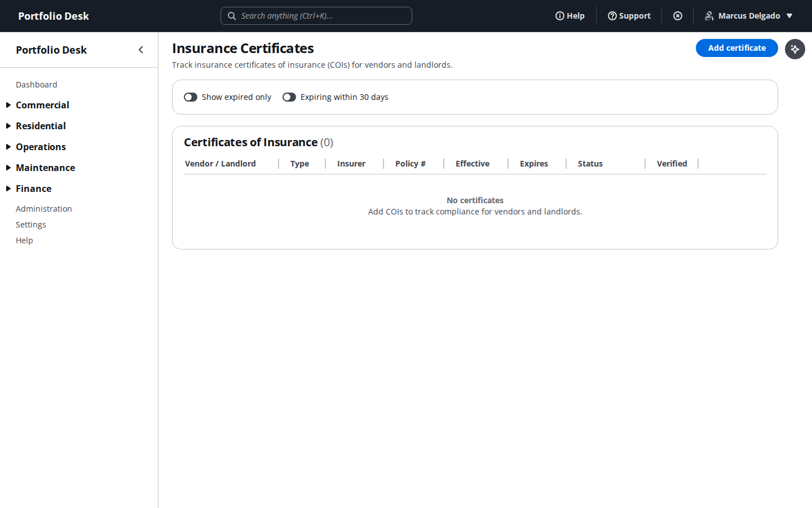Viewport: 812px width, 508px height.
Task: Sort by Expires column header
Action: [x=534, y=164]
